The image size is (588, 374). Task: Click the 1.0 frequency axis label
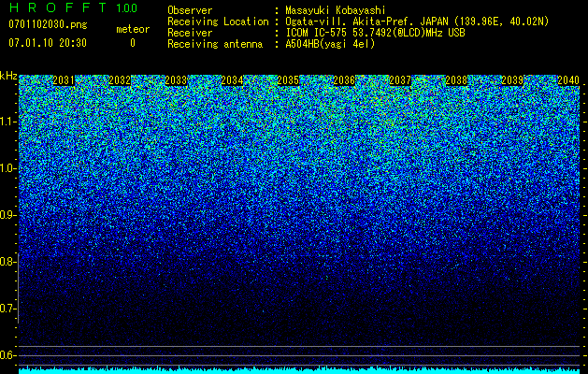(x=7, y=168)
